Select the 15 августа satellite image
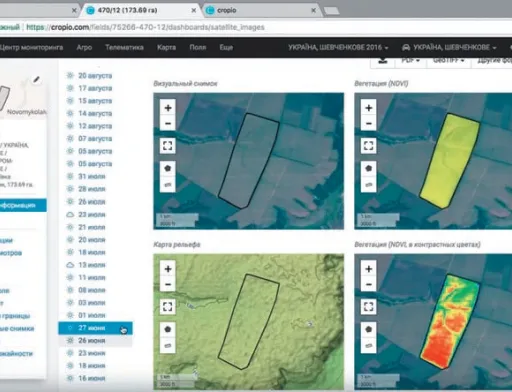Viewport: 512px width, 392px height. 95,101
